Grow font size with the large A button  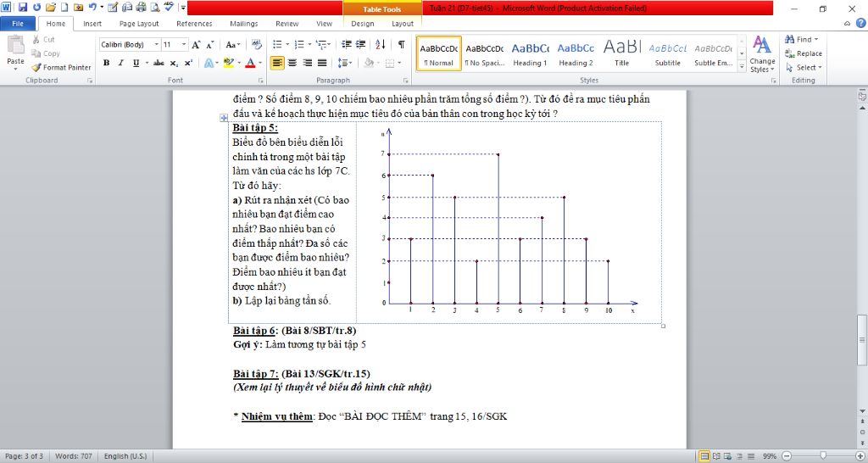(x=196, y=45)
